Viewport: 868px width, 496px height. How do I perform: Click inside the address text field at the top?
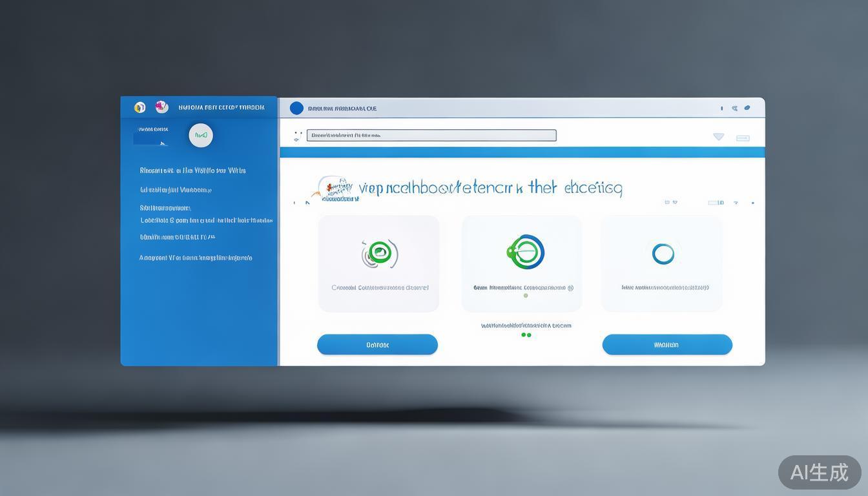click(x=431, y=136)
